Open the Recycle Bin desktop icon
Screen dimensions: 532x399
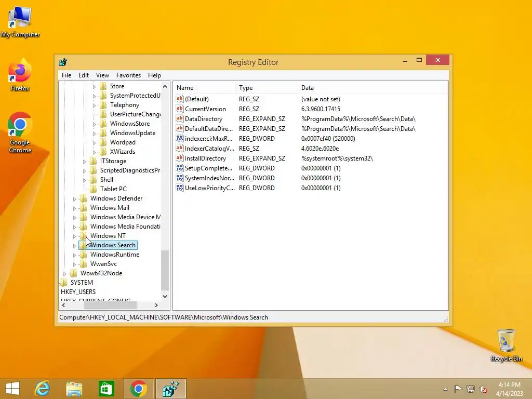click(506, 345)
